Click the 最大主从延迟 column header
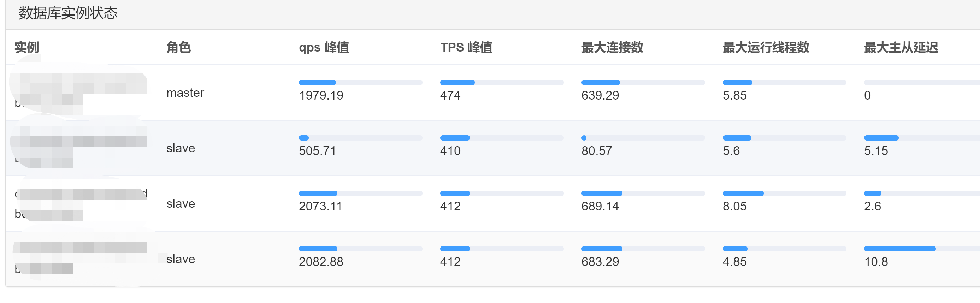 coord(901,48)
